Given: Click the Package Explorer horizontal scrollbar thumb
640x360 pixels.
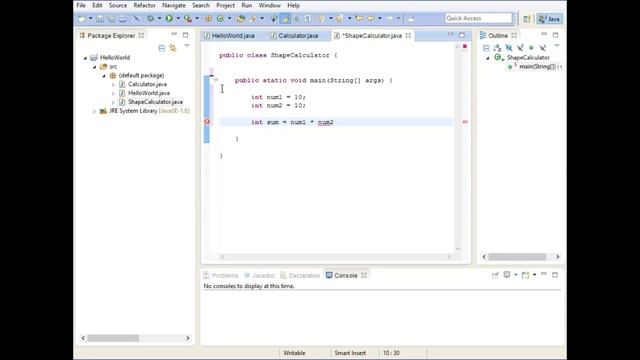Looking at the screenshot, I should coord(113,338).
